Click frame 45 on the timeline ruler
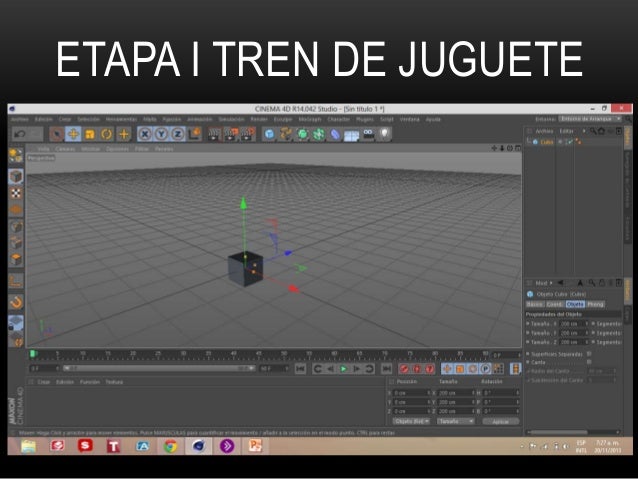 259,354
